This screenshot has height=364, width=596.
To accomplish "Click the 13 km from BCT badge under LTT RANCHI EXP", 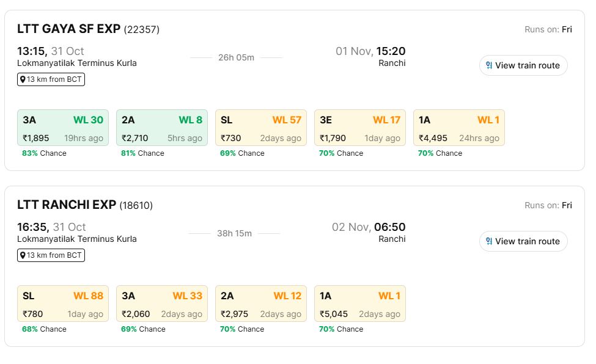I will pos(51,255).
